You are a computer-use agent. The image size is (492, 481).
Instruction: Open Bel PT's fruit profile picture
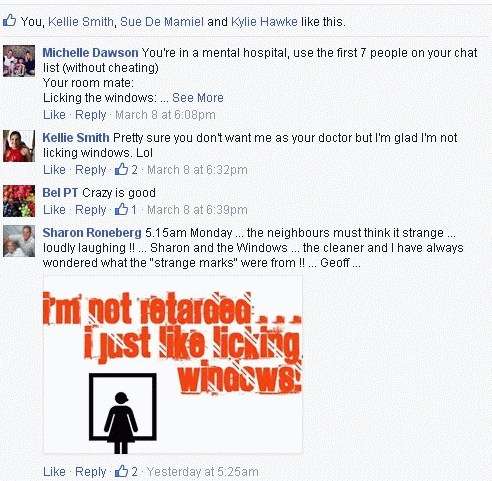click(x=19, y=201)
